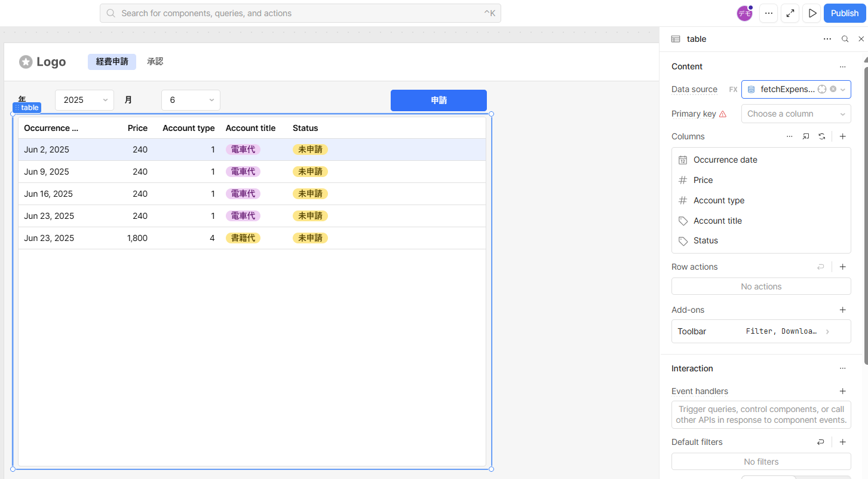Click the Row actions wrap arrow icon

pyautogui.click(x=821, y=267)
